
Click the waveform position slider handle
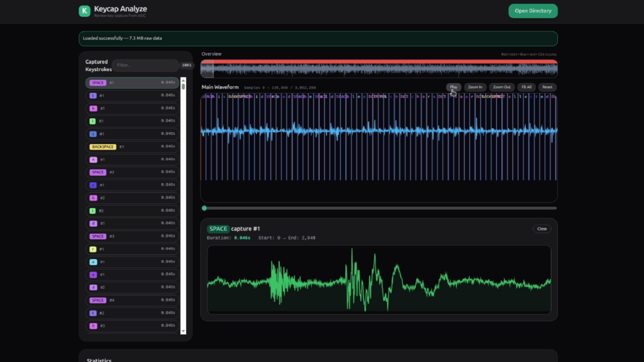pyautogui.click(x=204, y=208)
